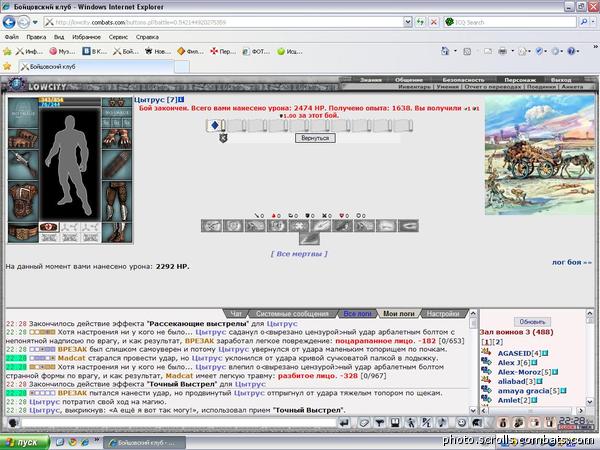Click the chat smiley face icon
Viewport: 600px width, 450px height.
point(461,423)
